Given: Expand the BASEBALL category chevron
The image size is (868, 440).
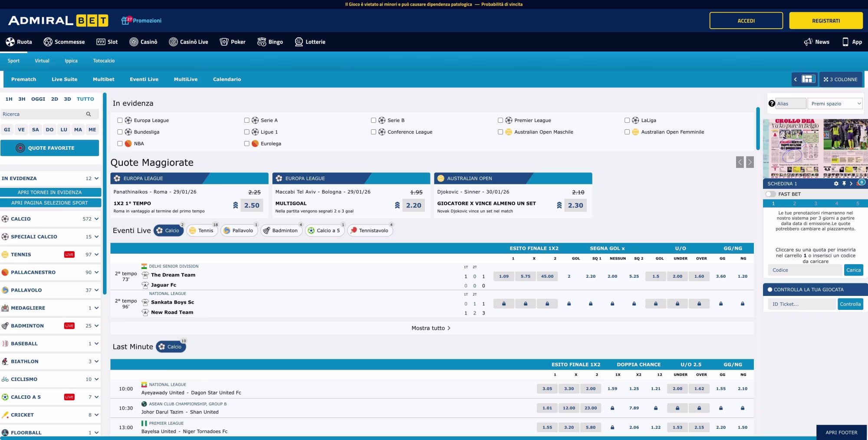Looking at the screenshot, I should 96,344.
